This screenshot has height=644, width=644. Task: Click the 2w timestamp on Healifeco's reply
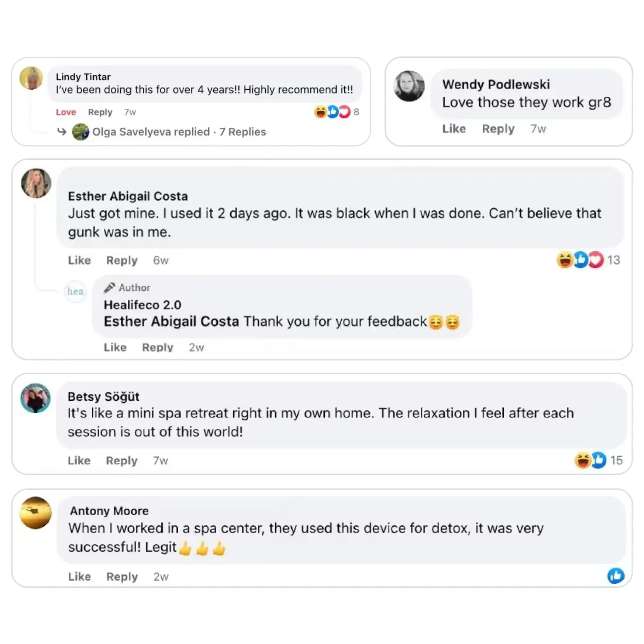[196, 348]
